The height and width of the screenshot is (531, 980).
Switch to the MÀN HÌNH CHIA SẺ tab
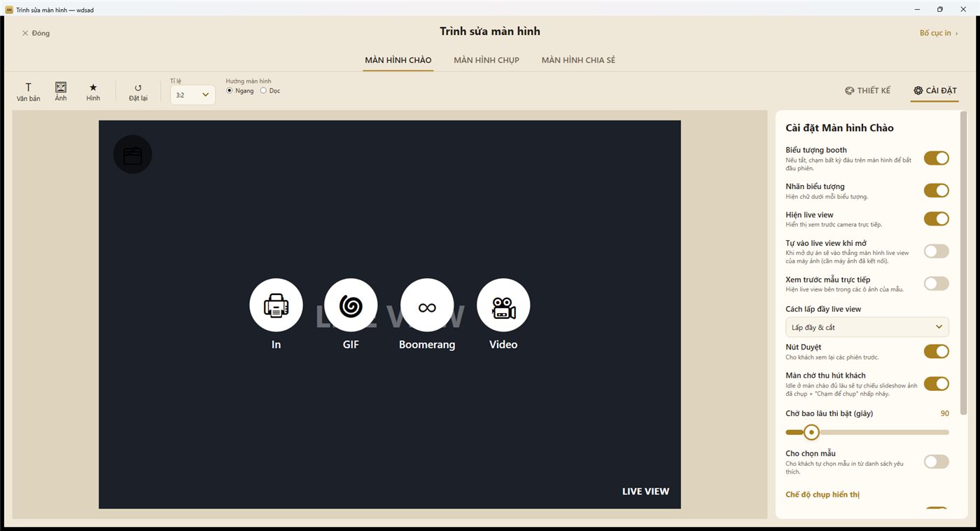[x=578, y=60]
